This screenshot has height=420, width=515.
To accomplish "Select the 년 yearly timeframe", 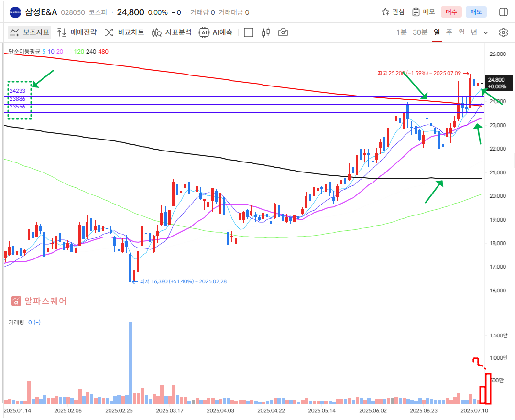I will coord(474,32).
